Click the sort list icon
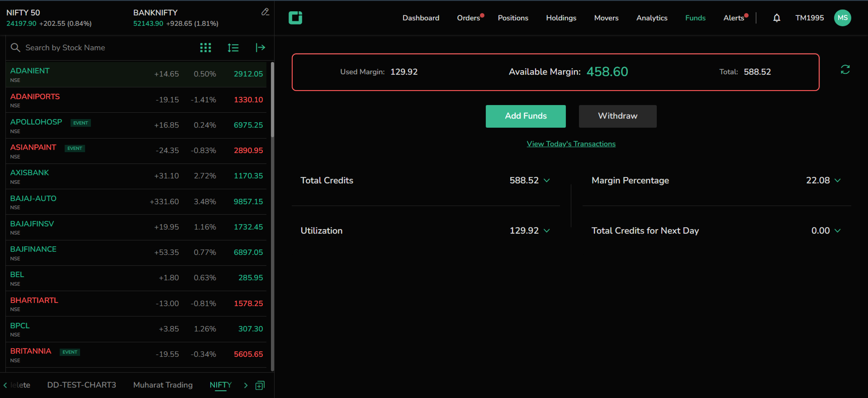The height and width of the screenshot is (398, 868). click(x=233, y=48)
